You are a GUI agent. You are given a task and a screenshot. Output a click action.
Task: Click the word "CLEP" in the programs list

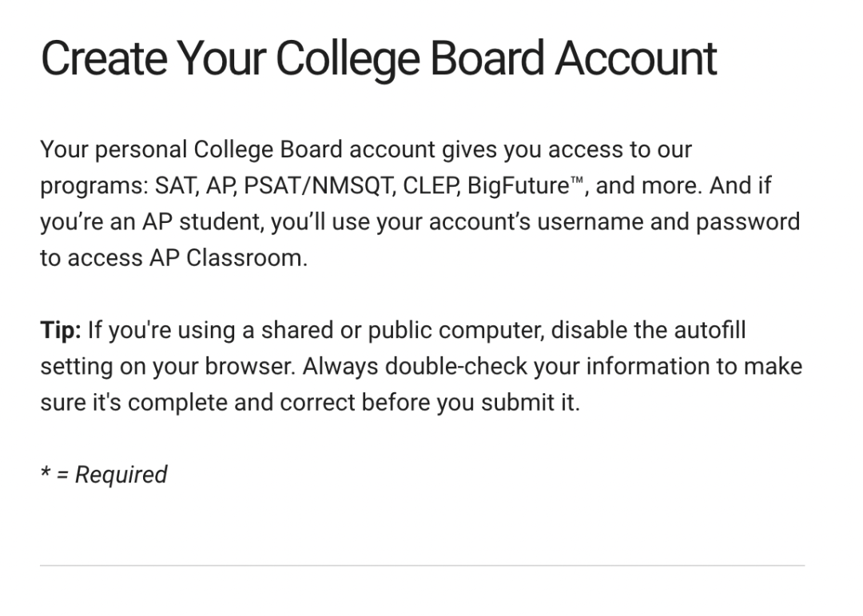coord(431,185)
